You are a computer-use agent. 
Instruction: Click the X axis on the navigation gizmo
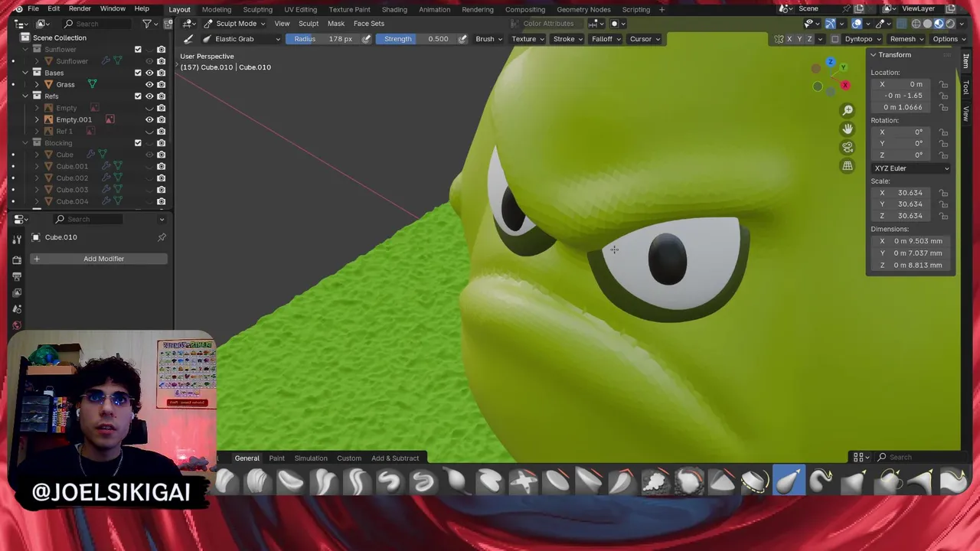pos(844,86)
